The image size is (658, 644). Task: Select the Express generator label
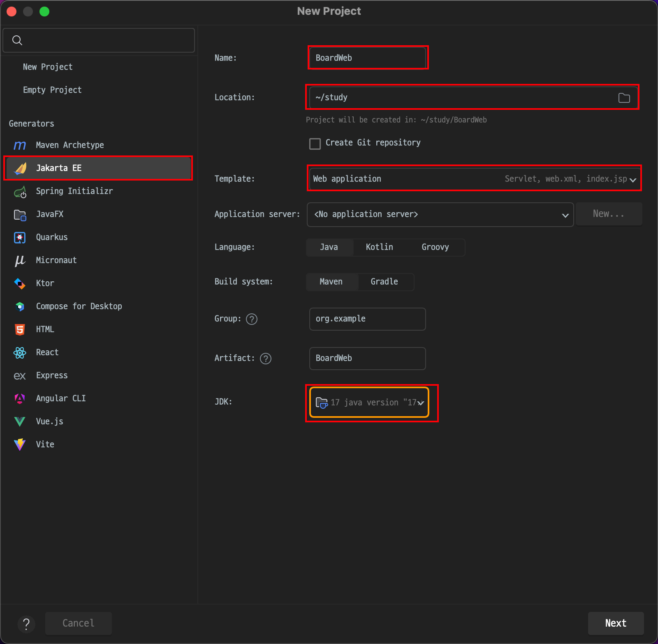(52, 375)
